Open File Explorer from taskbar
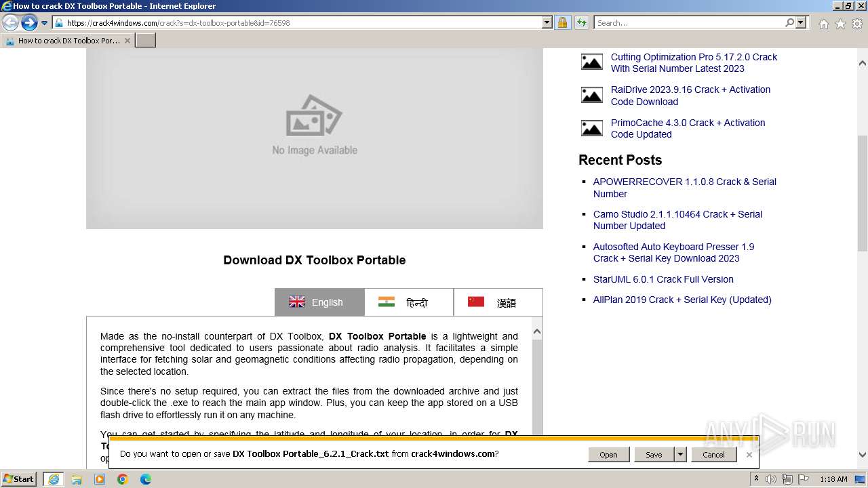The height and width of the screenshot is (488, 868). click(x=77, y=479)
